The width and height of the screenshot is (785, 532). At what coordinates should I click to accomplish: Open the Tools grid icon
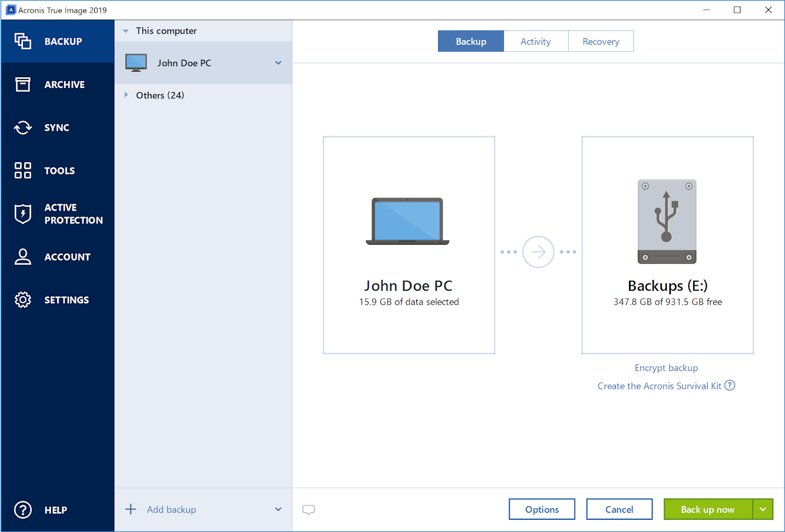(x=23, y=171)
